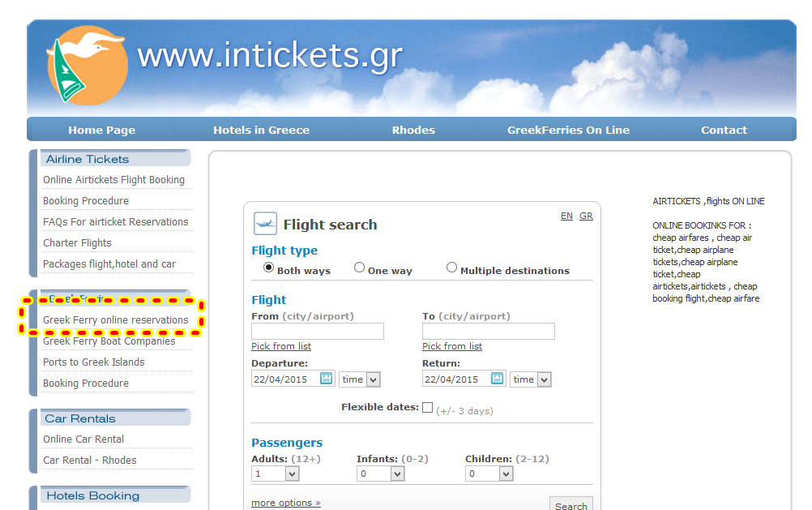The image size is (812, 510).
Task: Open Airline Tickets Booking Procedure link
Action: pyautogui.click(x=86, y=201)
